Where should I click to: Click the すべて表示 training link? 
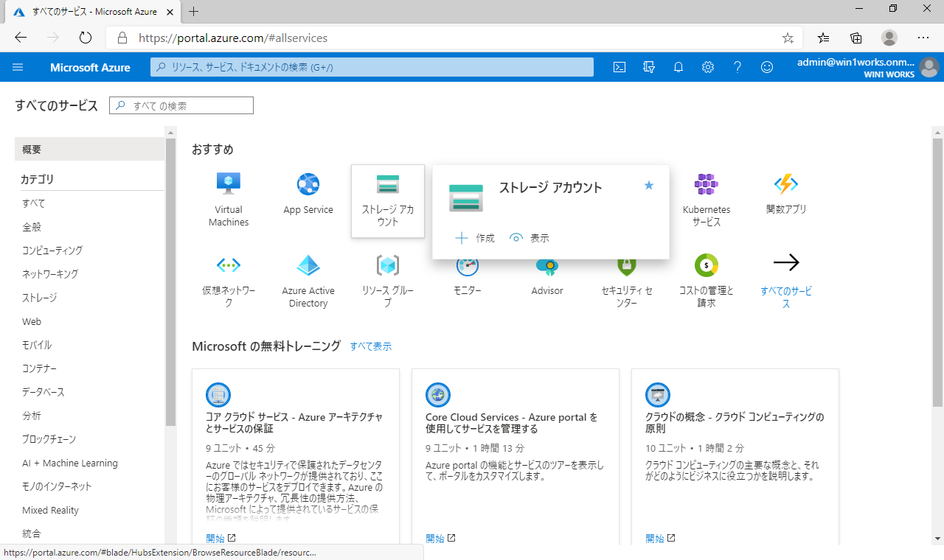tap(371, 346)
